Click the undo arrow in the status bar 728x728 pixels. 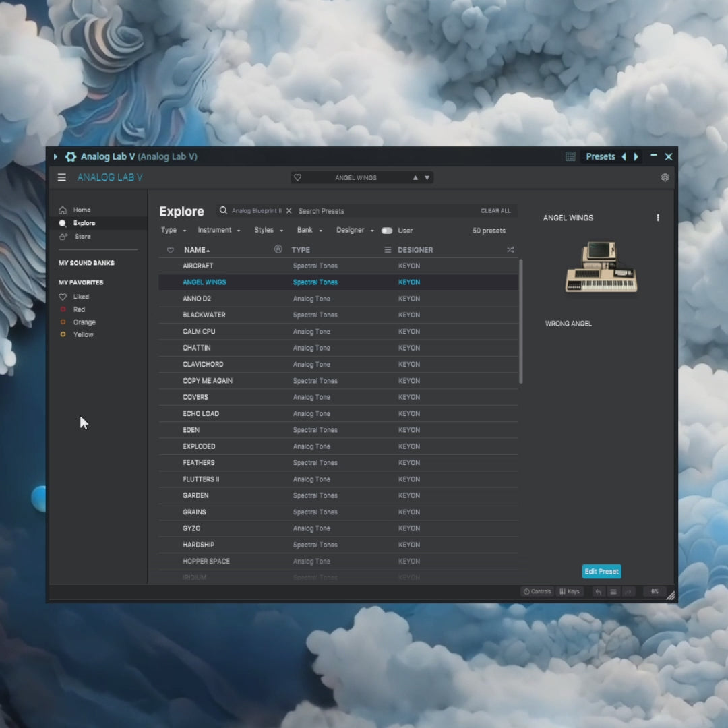click(598, 592)
